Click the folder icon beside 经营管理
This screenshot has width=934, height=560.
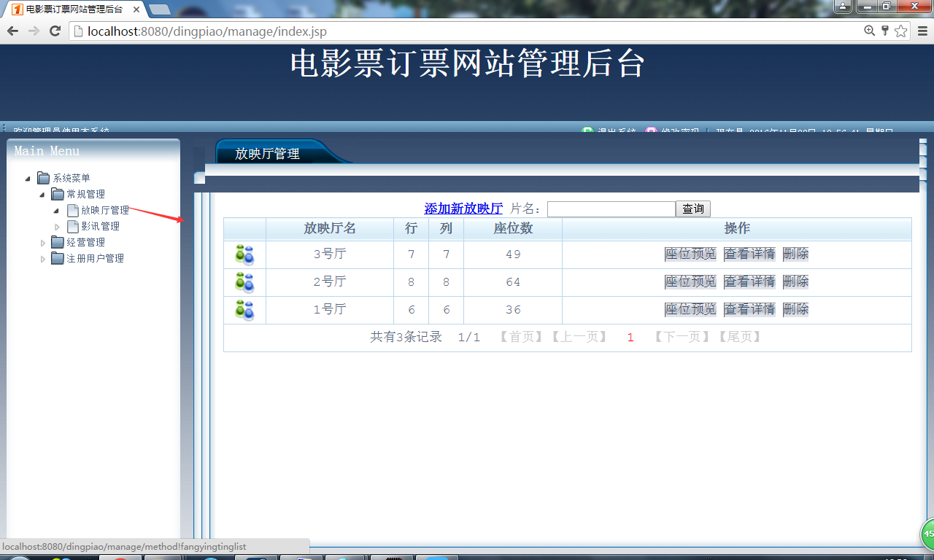pos(58,242)
